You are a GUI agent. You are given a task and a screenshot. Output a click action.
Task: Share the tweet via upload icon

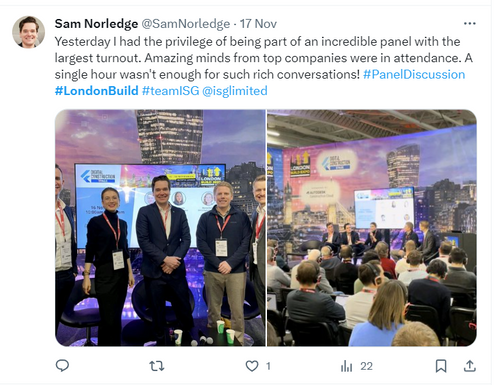tap(469, 366)
